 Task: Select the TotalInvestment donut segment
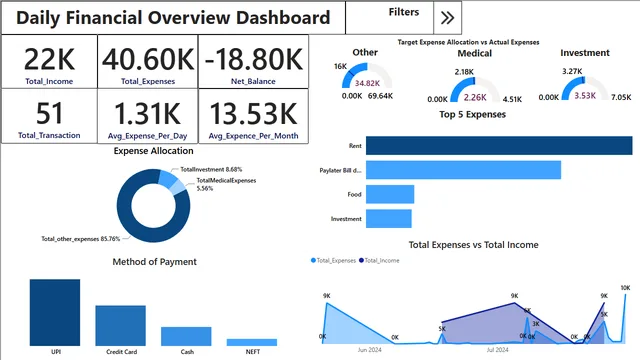click(x=167, y=179)
